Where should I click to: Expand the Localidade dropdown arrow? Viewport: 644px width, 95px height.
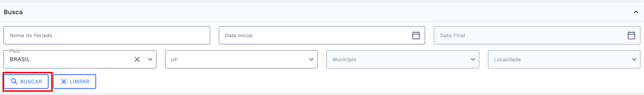pos(634,59)
